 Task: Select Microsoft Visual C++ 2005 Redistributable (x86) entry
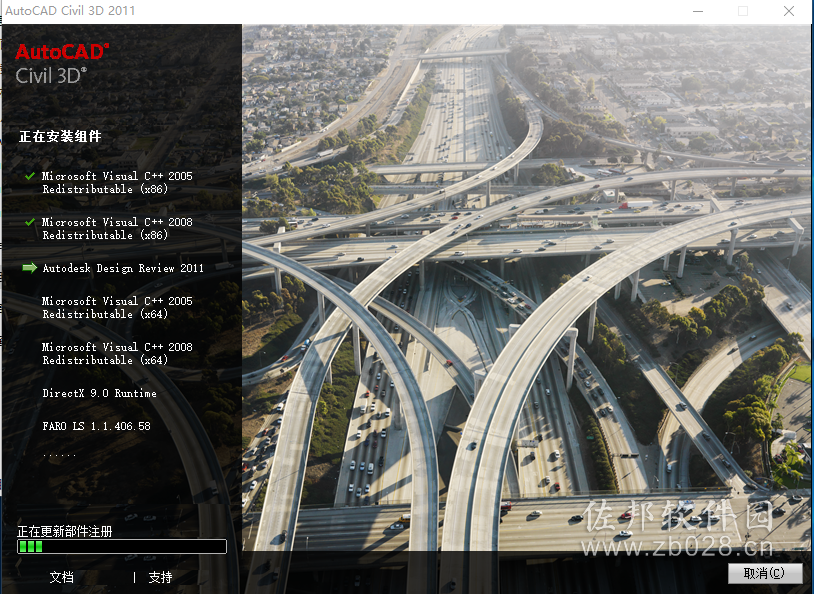pos(117,182)
